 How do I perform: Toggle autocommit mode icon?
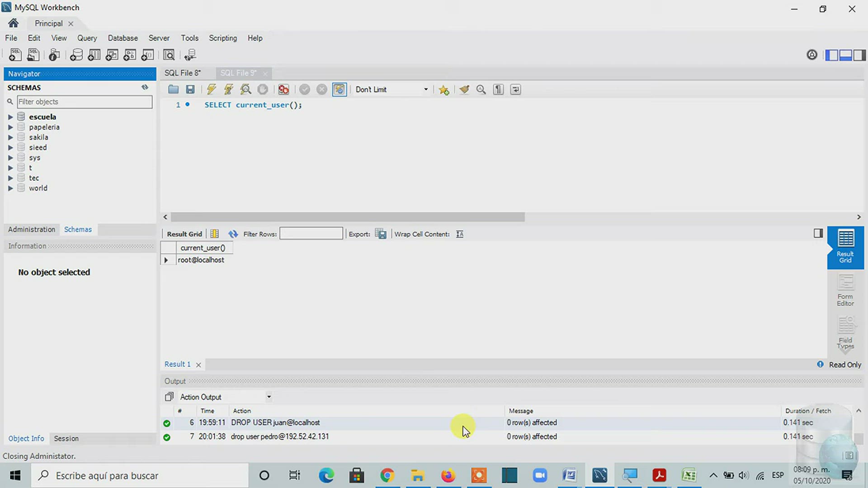pos(340,89)
